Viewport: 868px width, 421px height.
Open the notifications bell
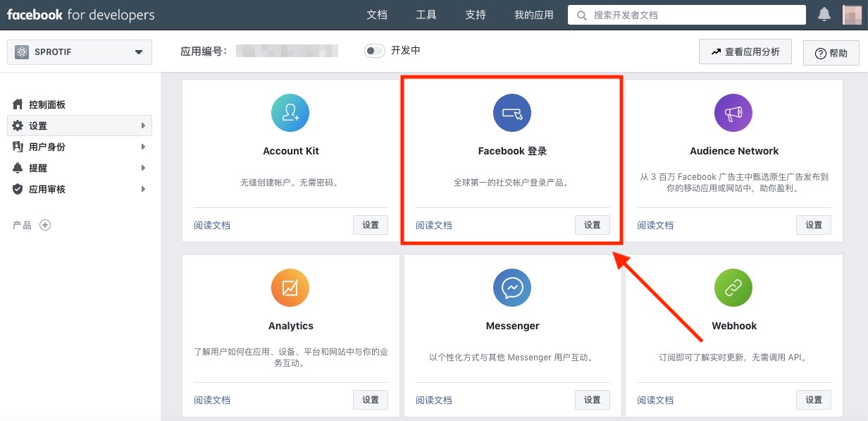click(x=824, y=14)
